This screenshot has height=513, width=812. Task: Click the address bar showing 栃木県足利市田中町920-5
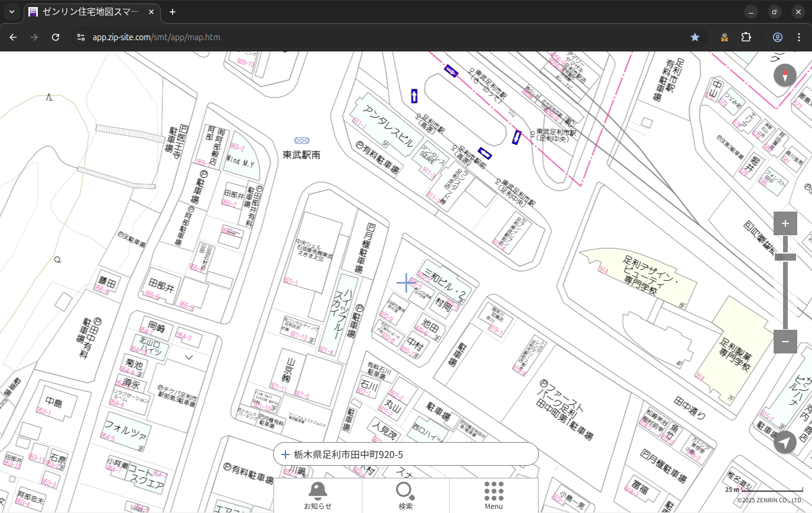[406, 454]
